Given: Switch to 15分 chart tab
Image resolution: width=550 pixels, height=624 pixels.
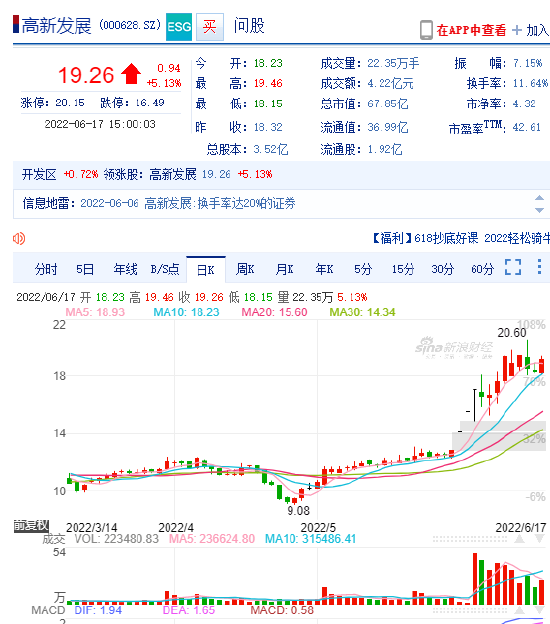Looking at the screenshot, I should point(403,269).
